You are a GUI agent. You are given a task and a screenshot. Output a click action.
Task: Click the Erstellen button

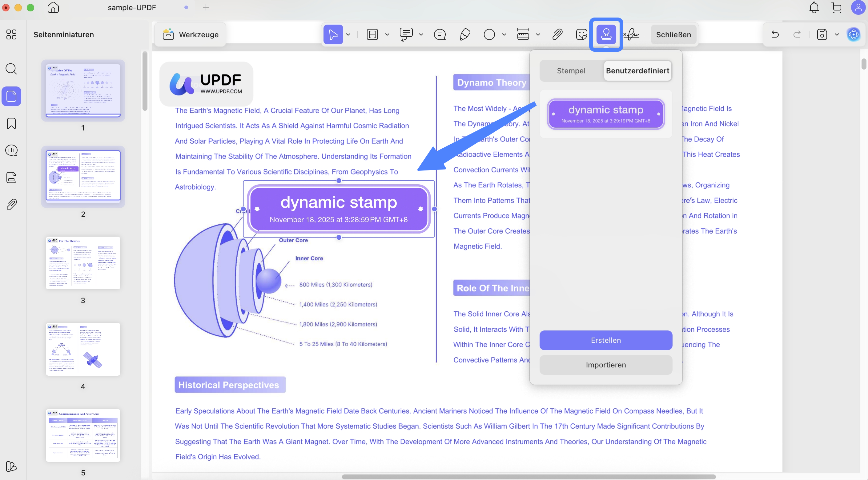[x=605, y=340]
